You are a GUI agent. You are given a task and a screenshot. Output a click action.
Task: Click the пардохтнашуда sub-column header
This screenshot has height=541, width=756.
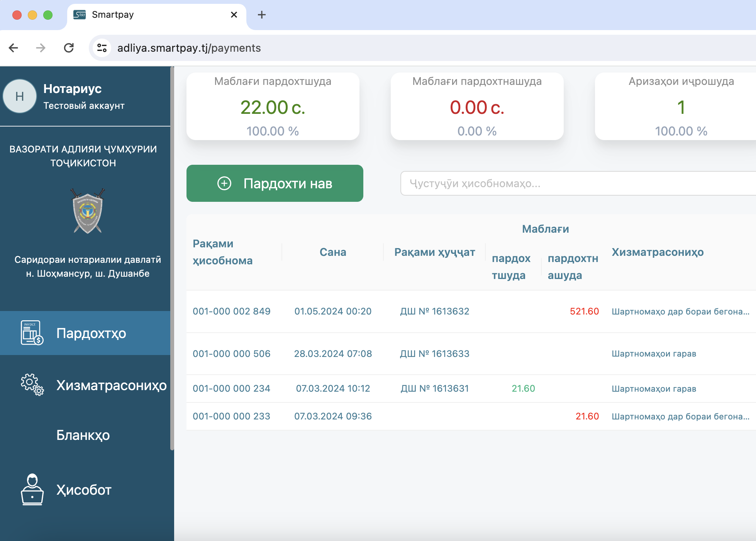coord(573,267)
